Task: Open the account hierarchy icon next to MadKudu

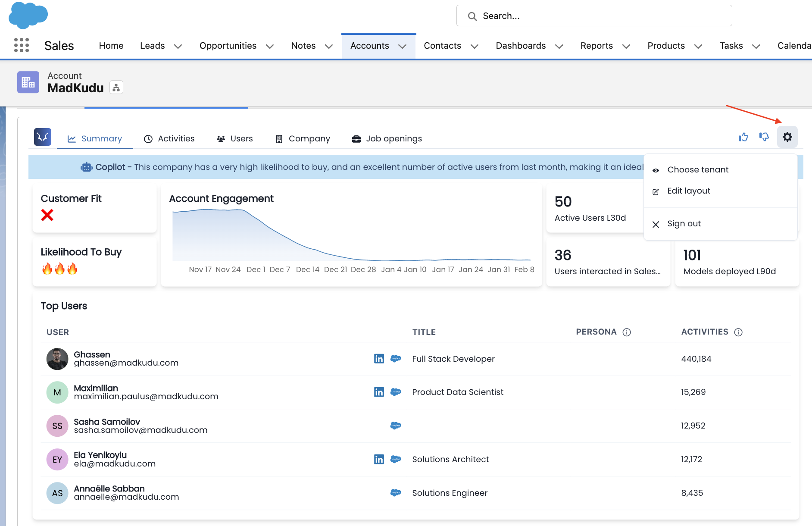Action: click(x=116, y=88)
